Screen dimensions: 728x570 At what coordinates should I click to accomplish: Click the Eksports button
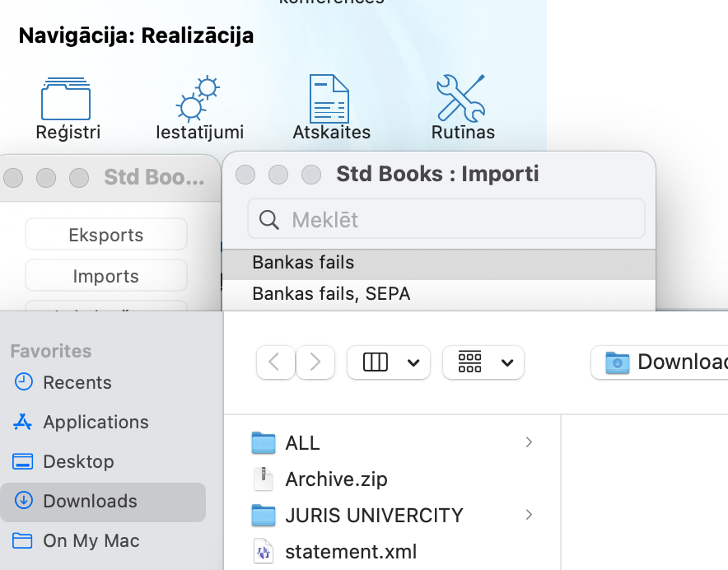[x=106, y=235]
